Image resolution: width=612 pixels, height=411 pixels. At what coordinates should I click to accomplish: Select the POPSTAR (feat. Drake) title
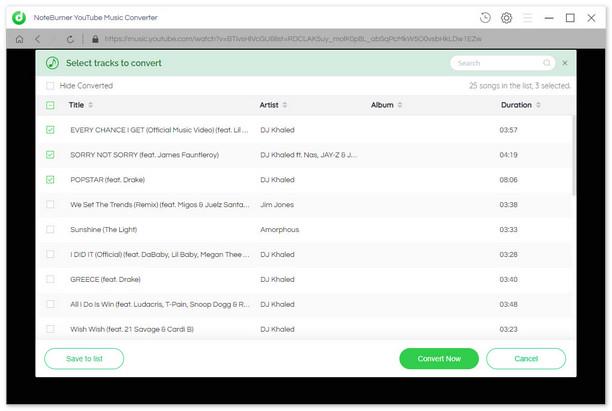(107, 180)
